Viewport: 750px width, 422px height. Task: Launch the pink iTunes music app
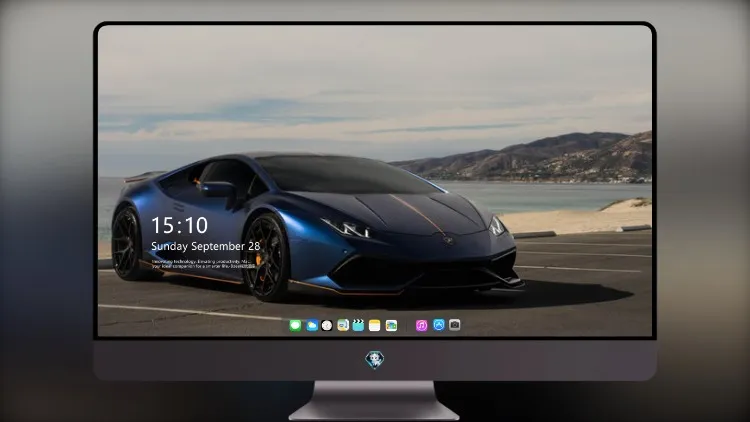tap(421, 326)
